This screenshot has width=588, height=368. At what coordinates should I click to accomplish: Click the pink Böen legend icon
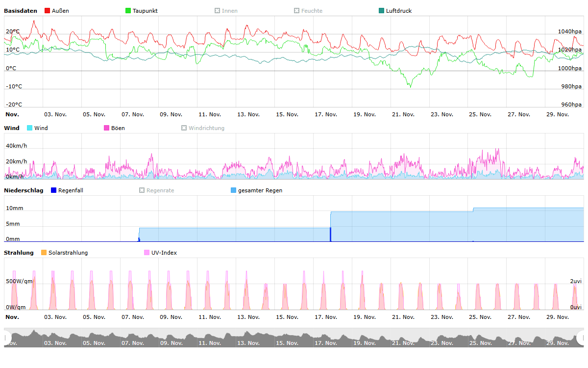(x=107, y=128)
